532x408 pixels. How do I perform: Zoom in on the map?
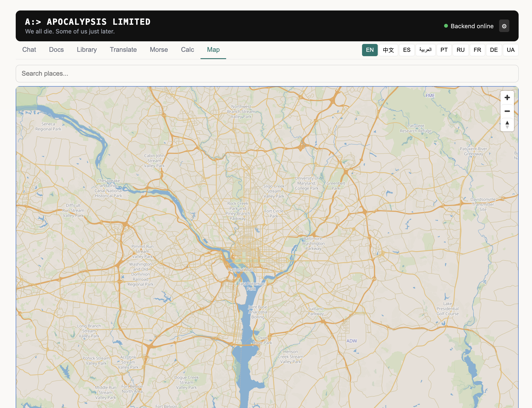point(507,97)
